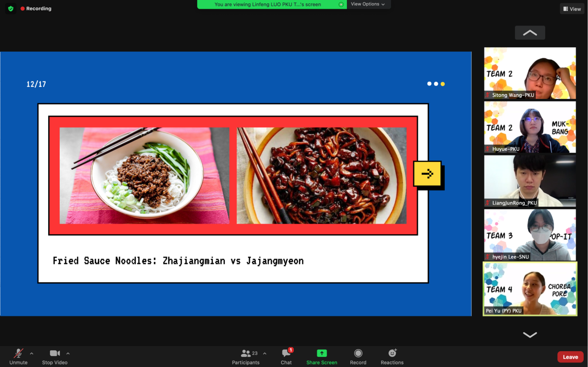Click the screen viewing banner for Linfeng LUO
This screenshot has width=588, height=367.
[272, 4]
